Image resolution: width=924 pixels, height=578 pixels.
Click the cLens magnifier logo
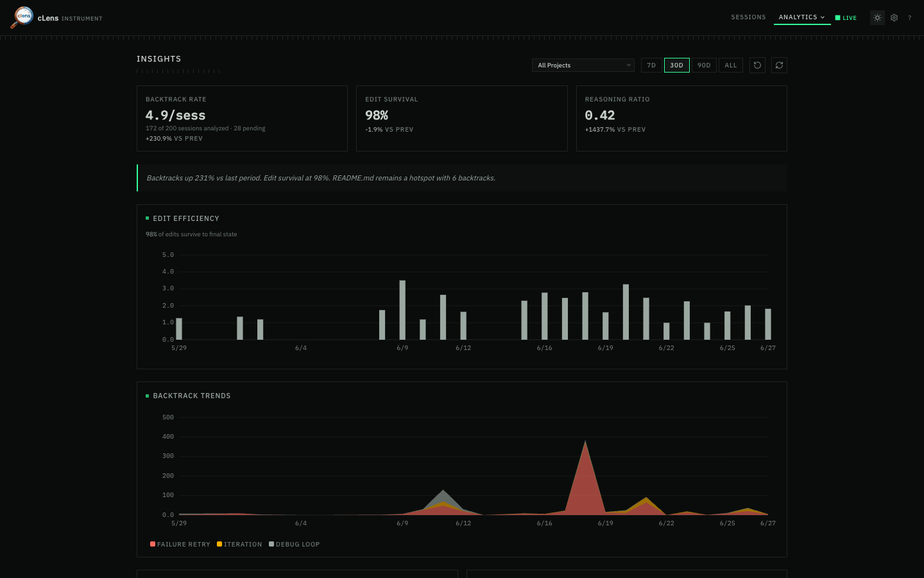(x=22, y=17)
